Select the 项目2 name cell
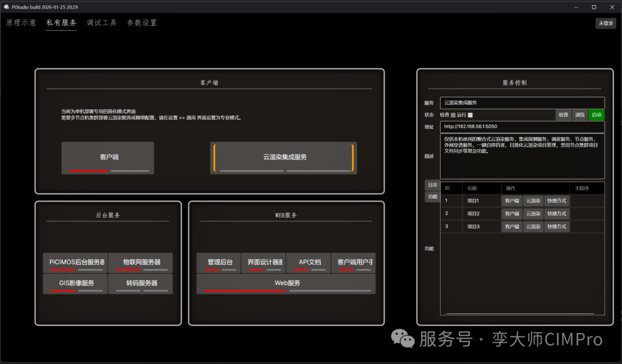 tap(481, 214)
